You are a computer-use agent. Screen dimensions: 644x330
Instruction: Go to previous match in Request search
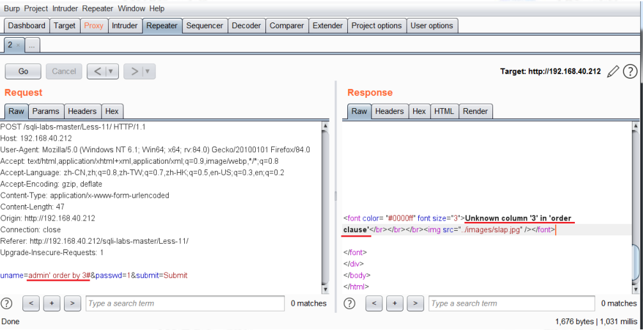pyautogui.click(x=31, y=303)
